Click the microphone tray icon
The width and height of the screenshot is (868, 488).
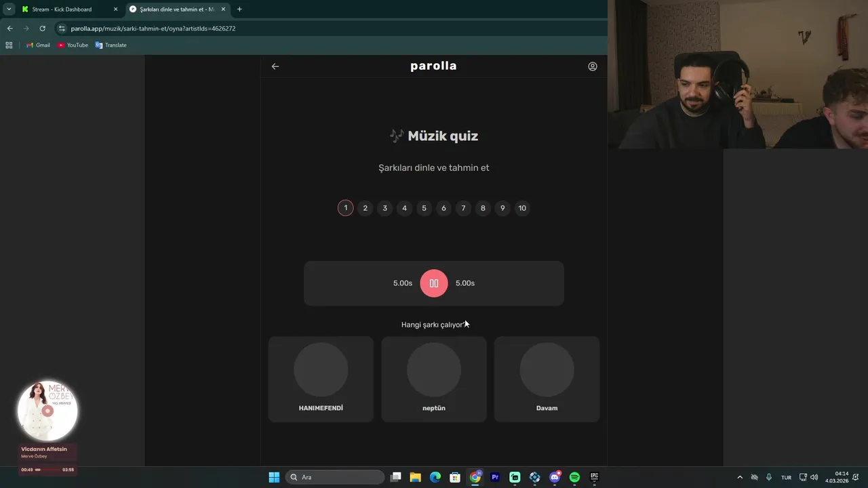[x=769, y=477]
